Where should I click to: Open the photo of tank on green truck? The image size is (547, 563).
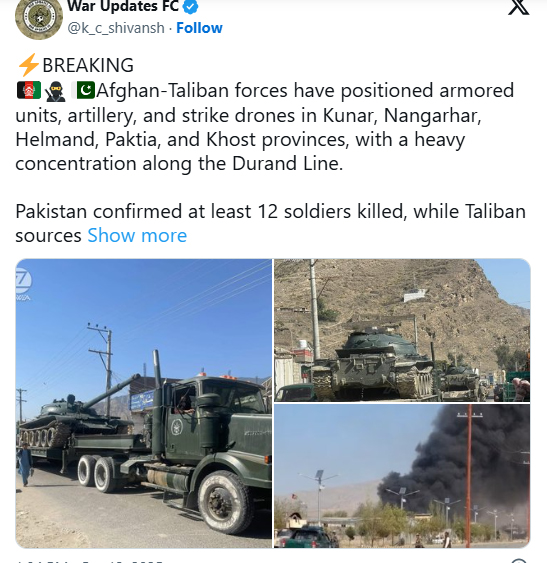point(144,403)
